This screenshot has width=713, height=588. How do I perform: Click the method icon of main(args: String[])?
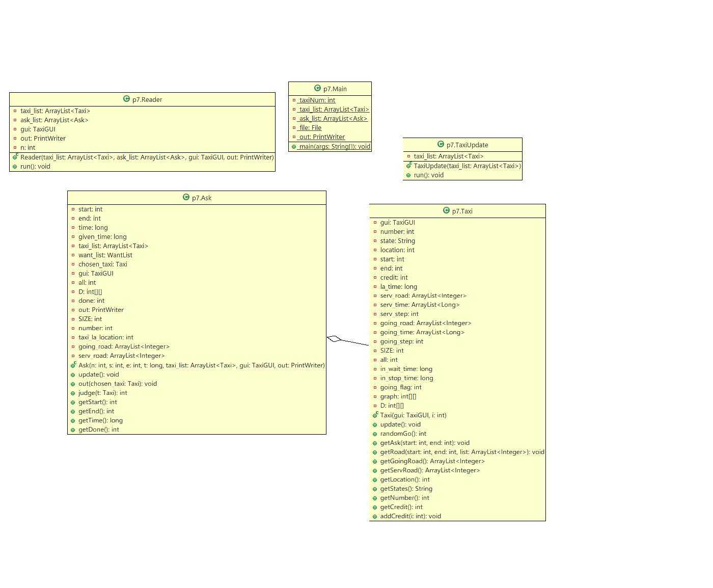click(x=294, y=147)
